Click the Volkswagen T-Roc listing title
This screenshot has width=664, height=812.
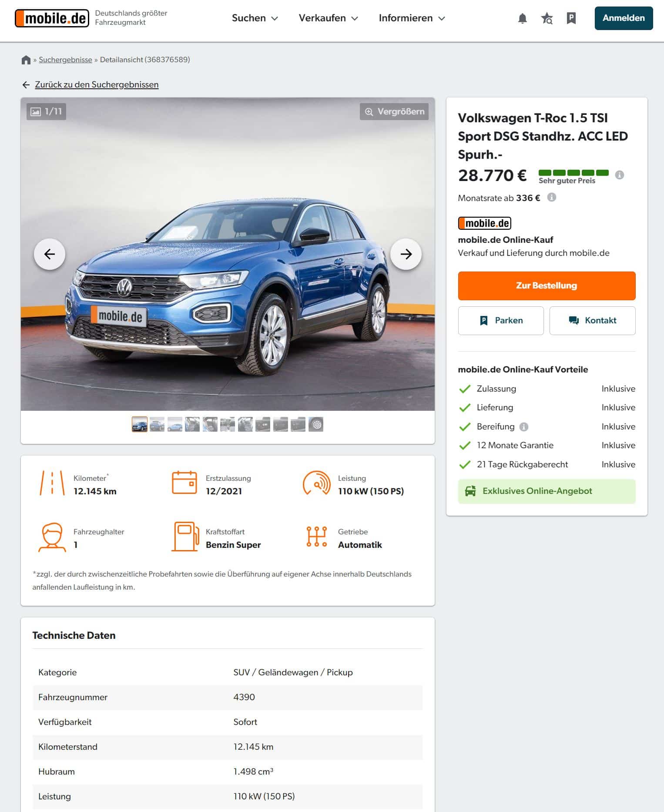point(543,136)
